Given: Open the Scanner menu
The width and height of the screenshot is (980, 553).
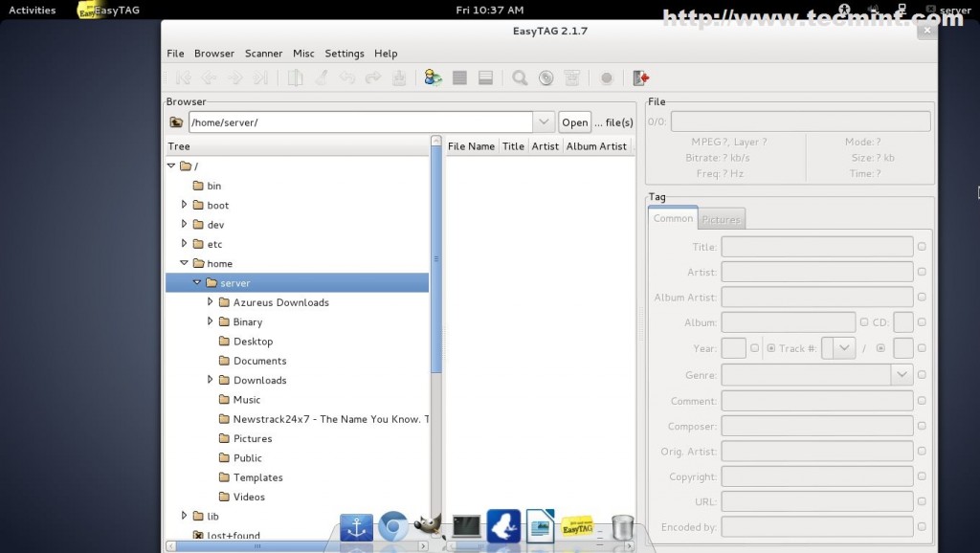Looking at the screenshot, I should point(263,54).
